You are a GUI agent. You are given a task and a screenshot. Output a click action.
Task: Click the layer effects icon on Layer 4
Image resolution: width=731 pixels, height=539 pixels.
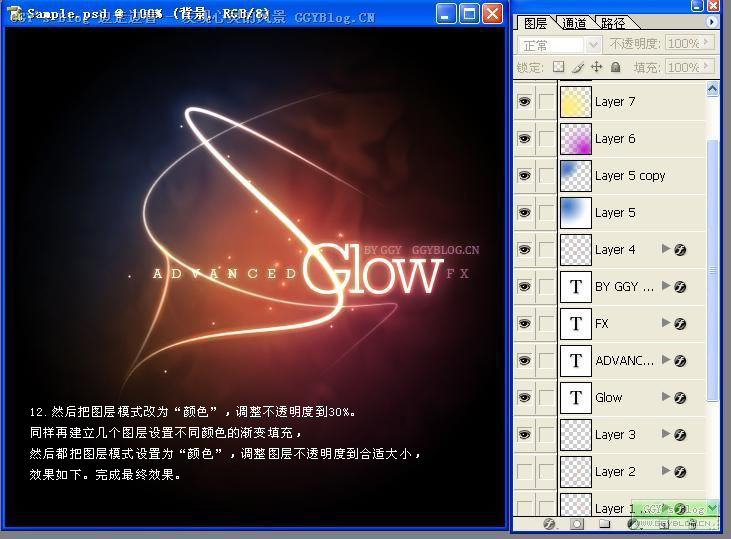click(x=680, y=250)
